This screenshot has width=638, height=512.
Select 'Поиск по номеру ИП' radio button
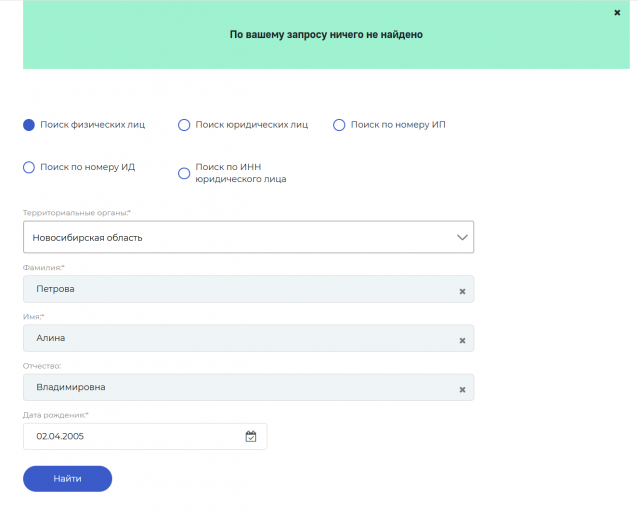(x=339, y=125)
